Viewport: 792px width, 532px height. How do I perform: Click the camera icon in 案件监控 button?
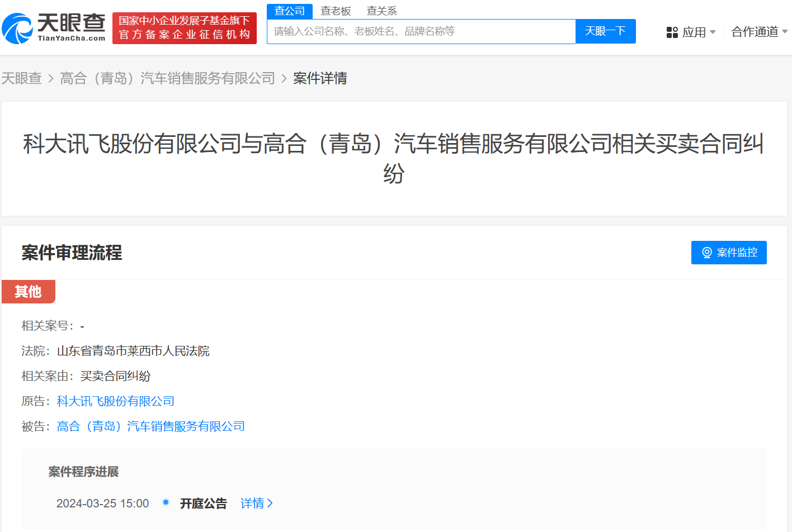click(706, 253)
